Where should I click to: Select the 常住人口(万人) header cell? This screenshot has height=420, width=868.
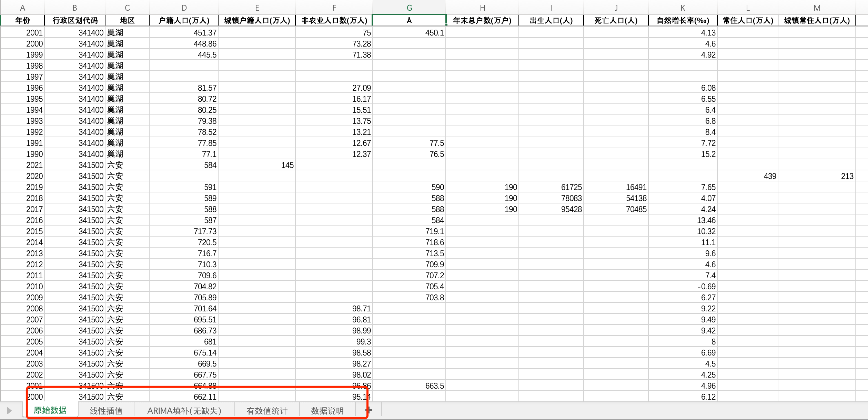[747, 20]
